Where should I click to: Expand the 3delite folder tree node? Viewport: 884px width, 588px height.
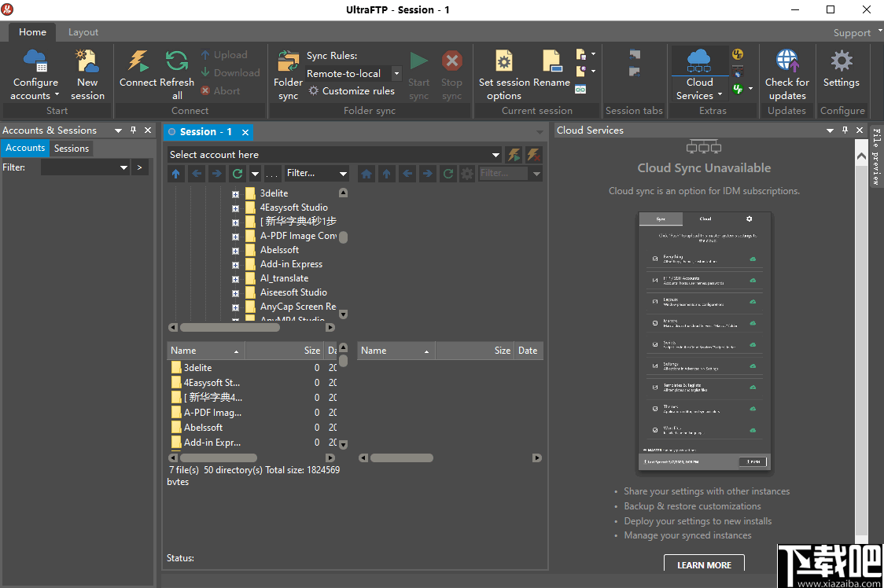236,194
